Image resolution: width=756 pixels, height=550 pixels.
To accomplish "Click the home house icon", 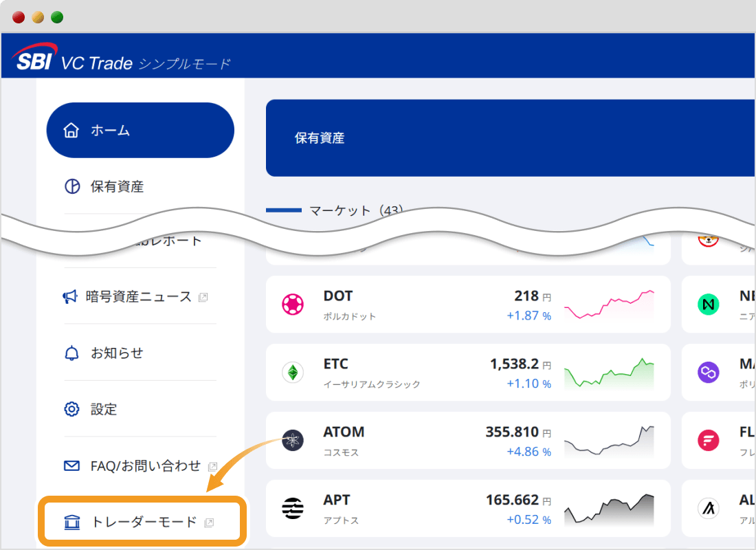I will (x=71, y=130).
